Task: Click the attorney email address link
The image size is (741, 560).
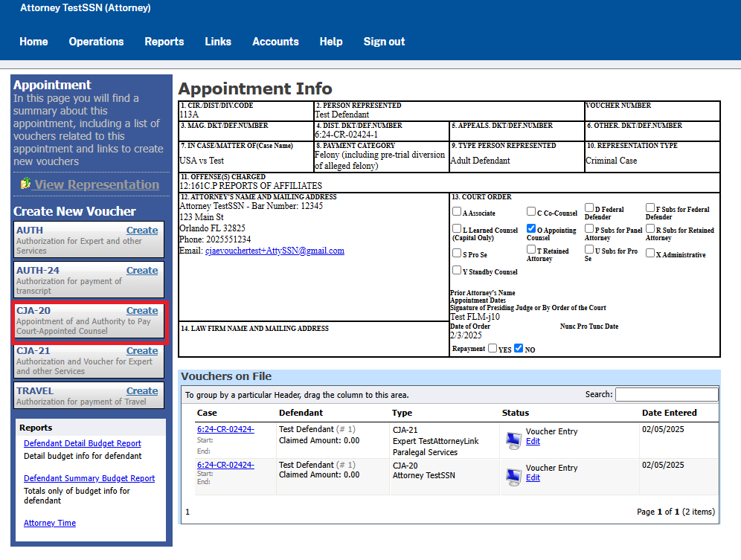Action: tap(275, 251)
